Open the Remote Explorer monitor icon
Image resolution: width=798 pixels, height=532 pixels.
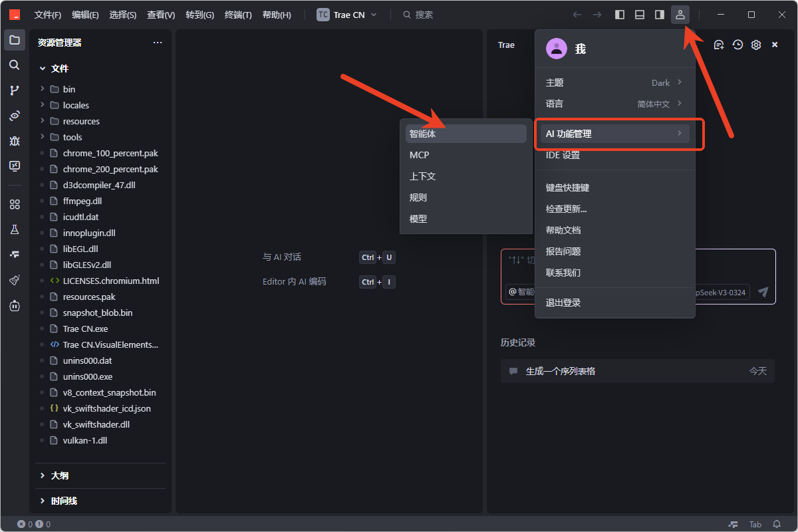click(15, 166)
